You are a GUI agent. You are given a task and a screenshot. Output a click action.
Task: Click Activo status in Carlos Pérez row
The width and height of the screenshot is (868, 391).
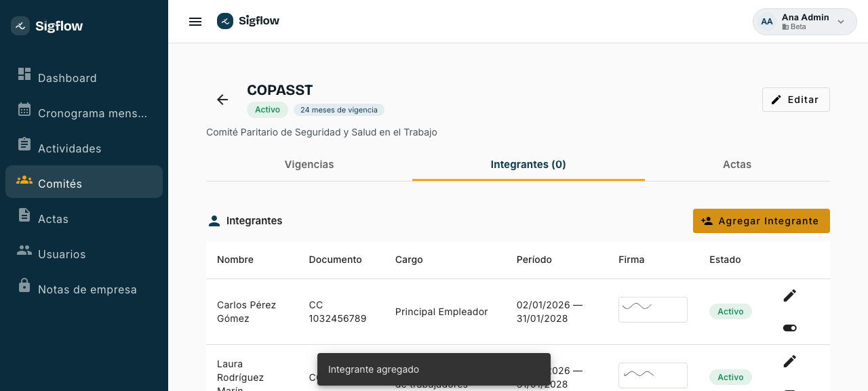pyautogui.click(x=730, y=312)
